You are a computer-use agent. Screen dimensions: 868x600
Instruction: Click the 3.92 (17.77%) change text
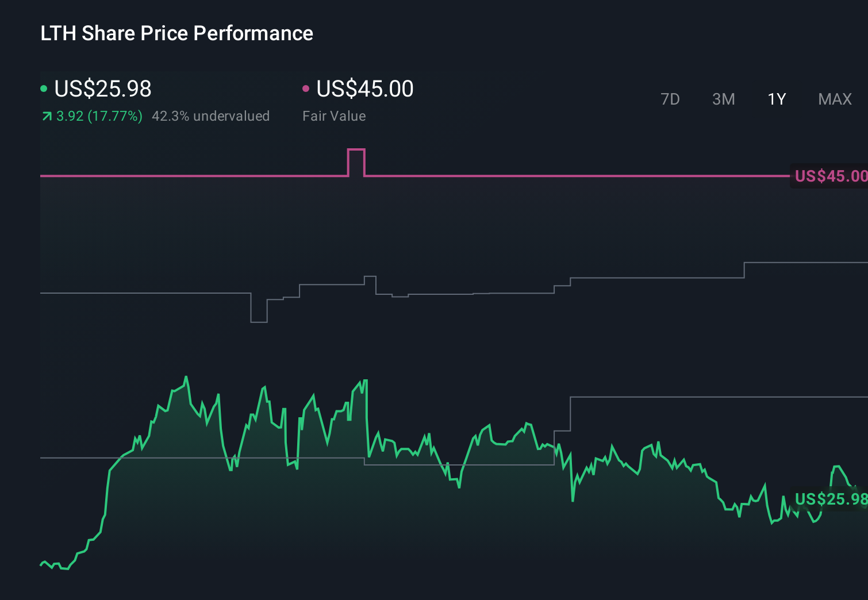tap(99, 116)
